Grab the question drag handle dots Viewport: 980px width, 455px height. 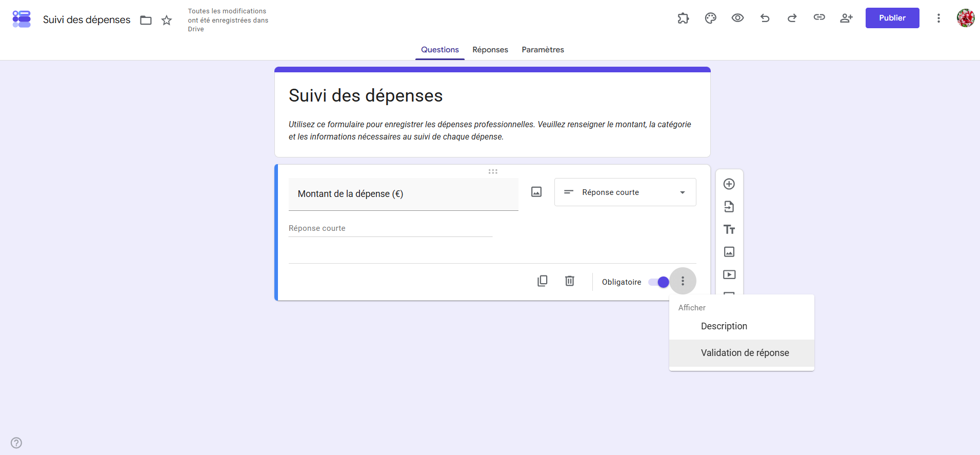[x=493, y=171]
